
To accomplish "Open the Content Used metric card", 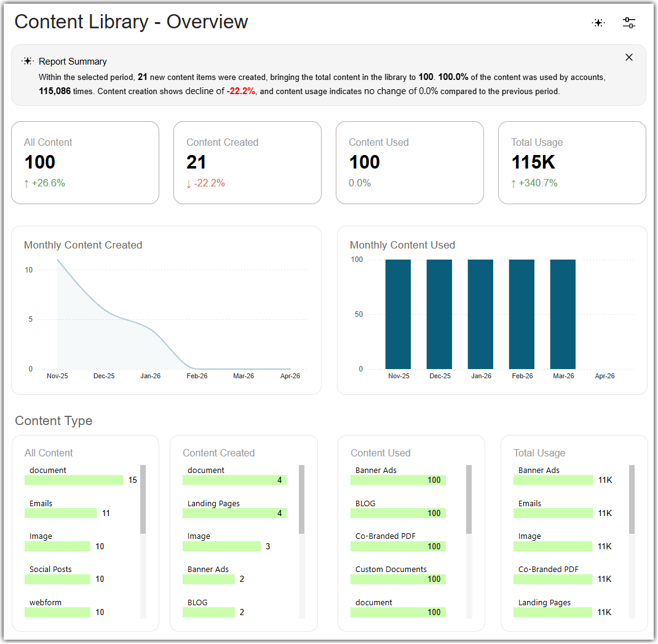I will (410, 163).
